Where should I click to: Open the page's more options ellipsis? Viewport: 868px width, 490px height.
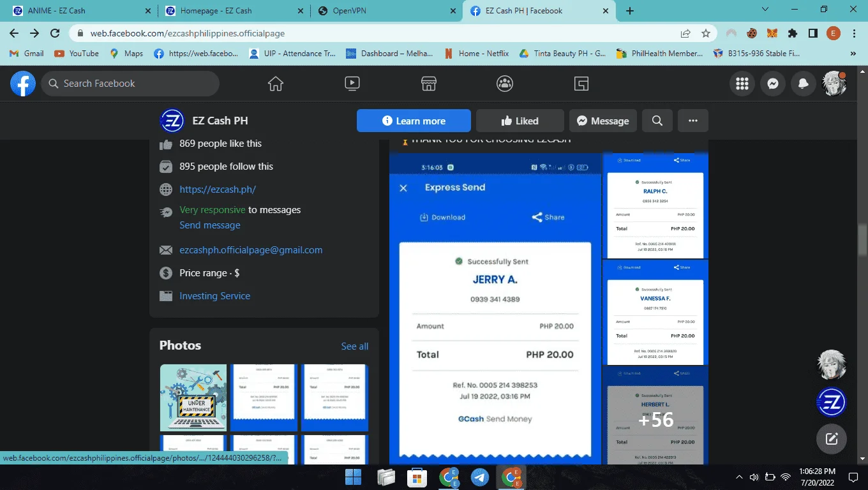pyautogui.click(x=693, y=121)
